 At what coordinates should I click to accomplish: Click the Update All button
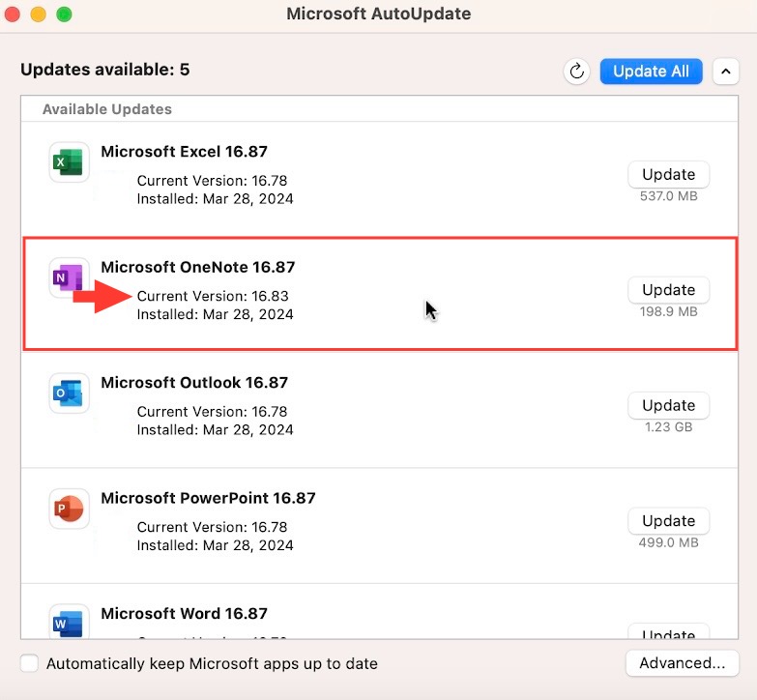pyautogui.click(x=651, y=72)
